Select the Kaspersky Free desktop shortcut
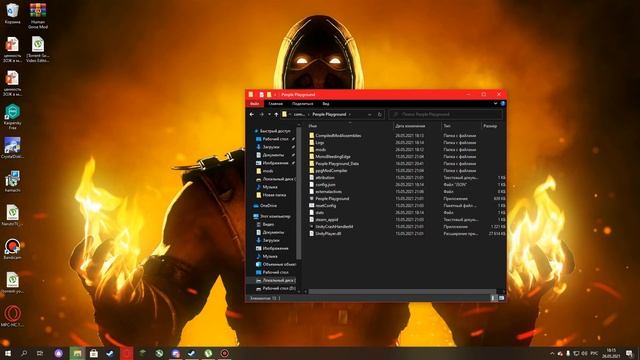The image size is (640, 360). (12, 116)
